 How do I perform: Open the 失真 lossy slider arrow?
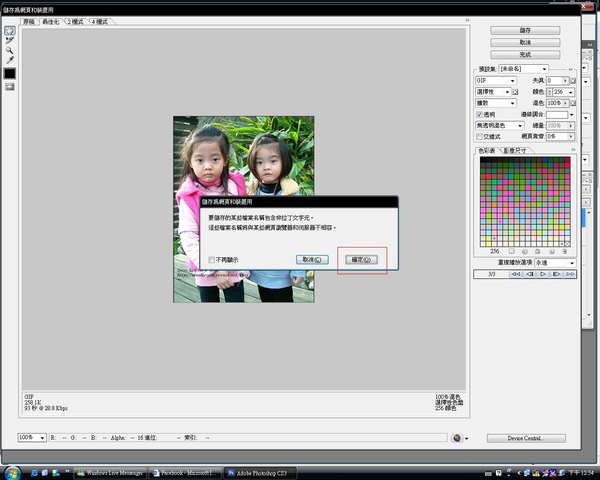(x=565, y=81)
